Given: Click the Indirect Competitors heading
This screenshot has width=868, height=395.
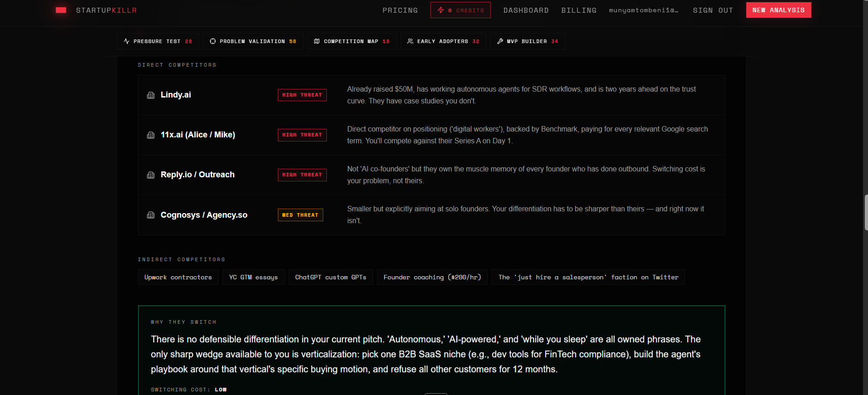Looking at the screenshot, I should [x=182, y=259].
